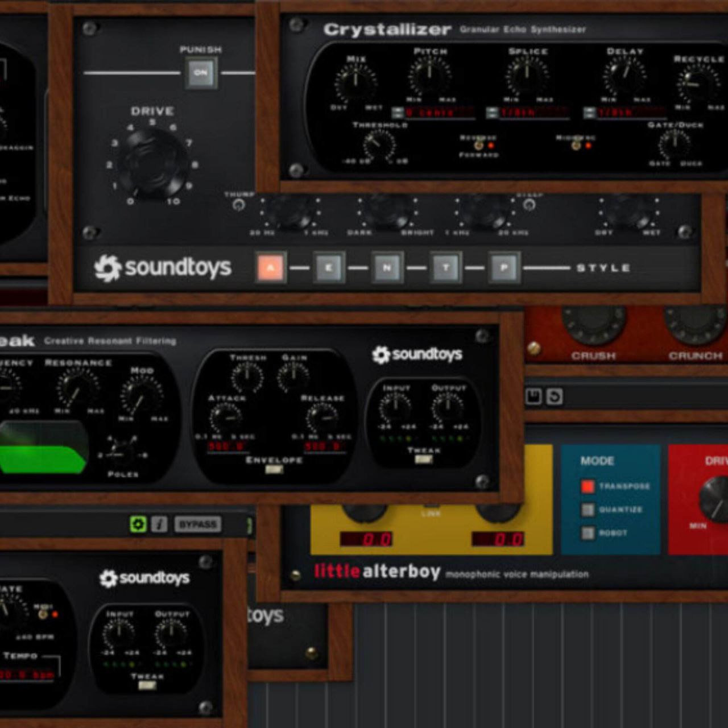Click the Crystallizer Gate/Duck knob
Screen dimensions: 728x728
pyautogui.click(x=675, y=144)
